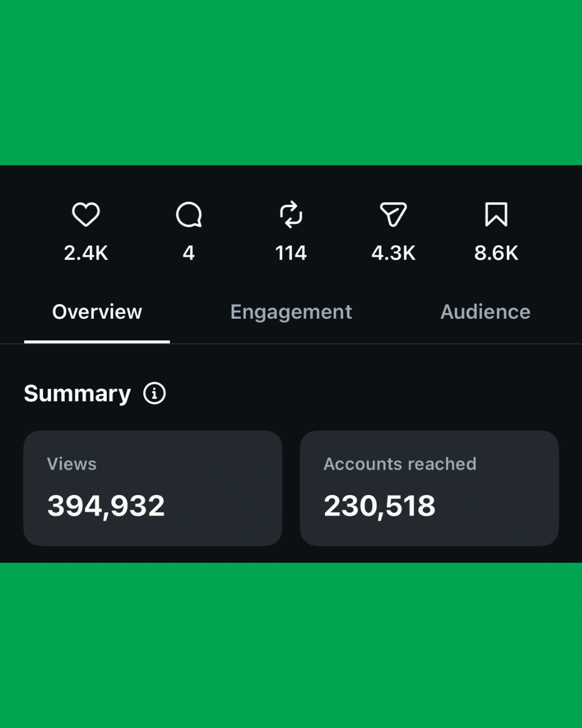Image resolution: width=582 pixels, height=728 pixels.
Task: Tap the comment bubble icon
Action: pyautogui.click(x=189, y=215)
